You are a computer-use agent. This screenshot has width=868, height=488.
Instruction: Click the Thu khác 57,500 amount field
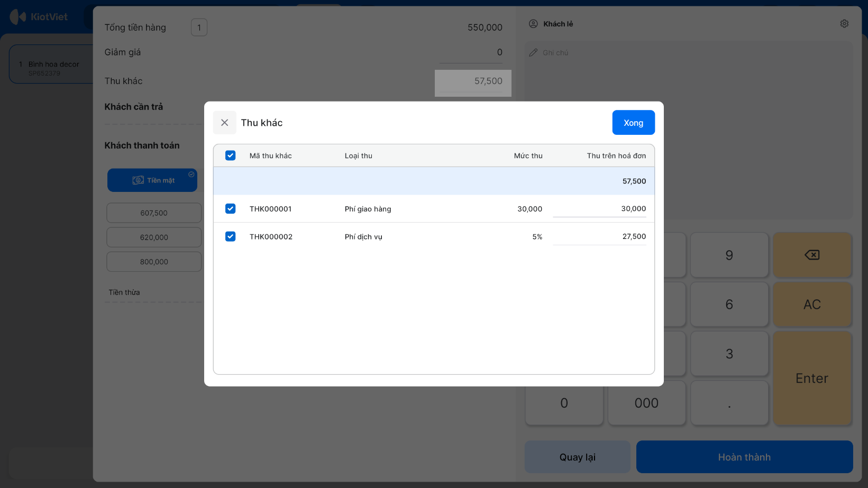[x=473, y=82]
